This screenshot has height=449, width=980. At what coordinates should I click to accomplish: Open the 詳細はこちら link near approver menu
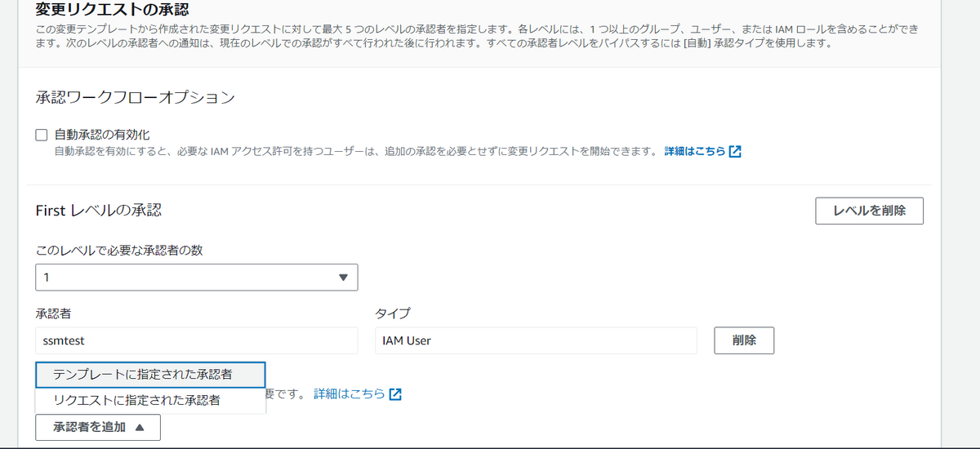[349, 393]
